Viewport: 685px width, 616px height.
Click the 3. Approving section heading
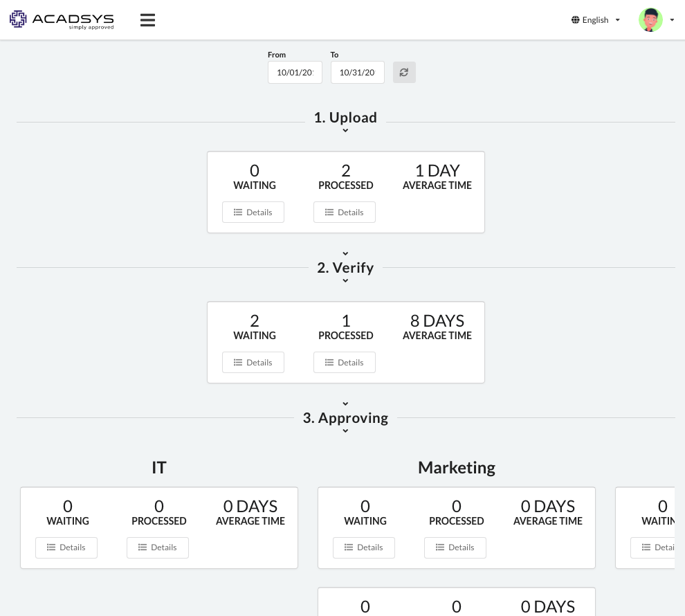click(x=345, y=417)
